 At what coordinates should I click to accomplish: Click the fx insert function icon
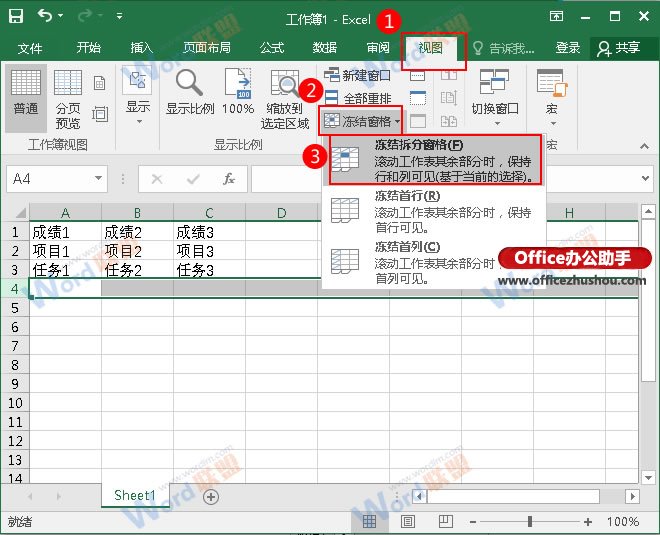(229, 179)
